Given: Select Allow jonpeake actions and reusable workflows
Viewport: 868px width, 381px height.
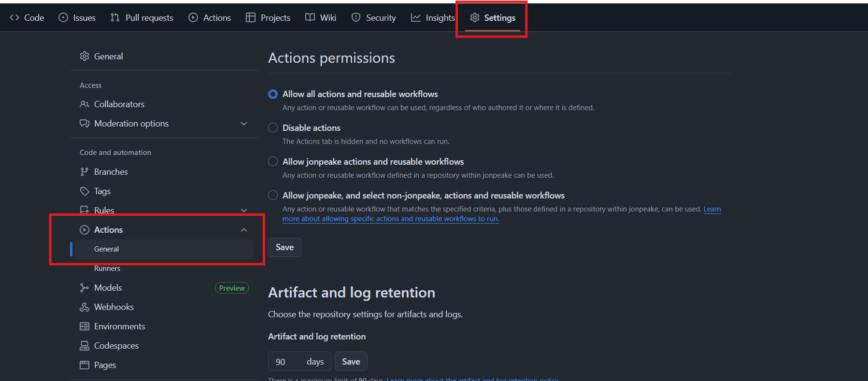Looking at the screenshot, I should pos(273,162).
